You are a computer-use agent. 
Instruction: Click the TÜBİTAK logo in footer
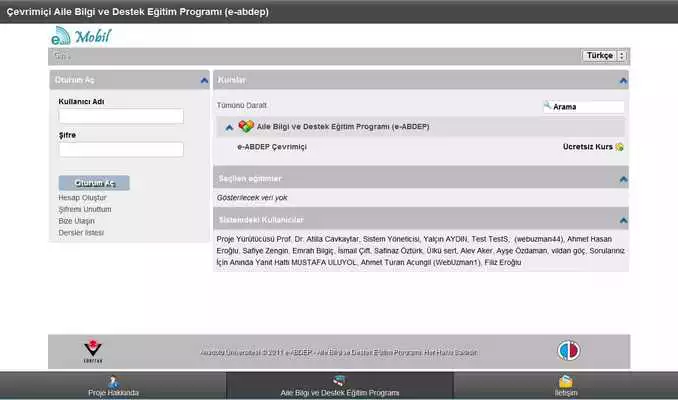(93, 351)
